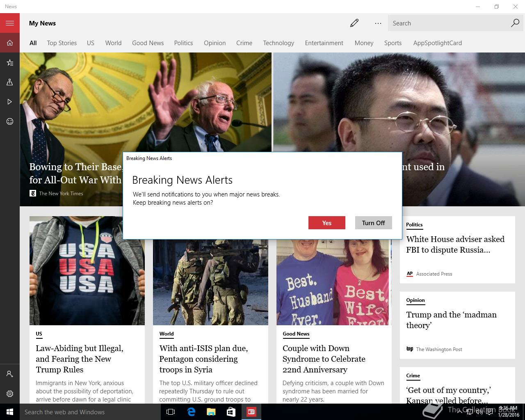Switch to the US tab
The image size is (525, 420).
(91, 43)
